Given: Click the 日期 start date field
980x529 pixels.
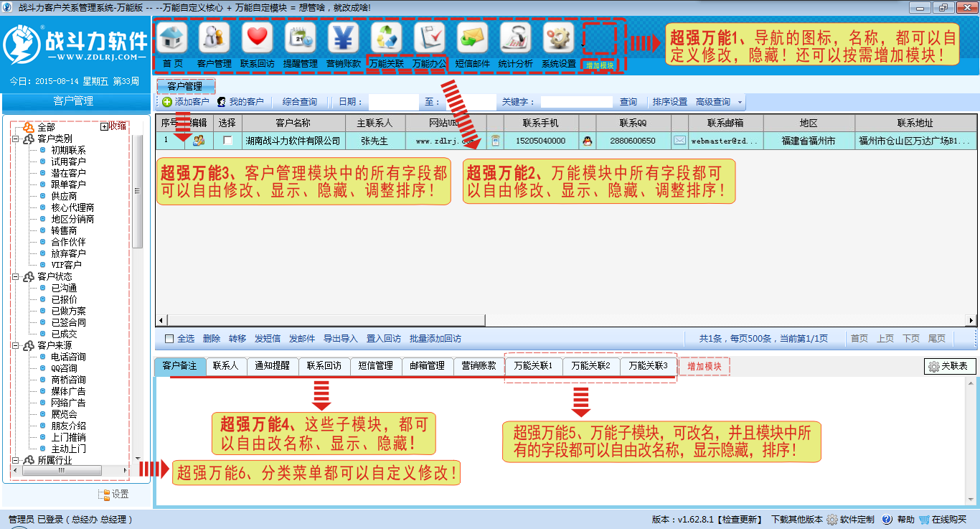Looking at the screenshot, I should [393, 102].
